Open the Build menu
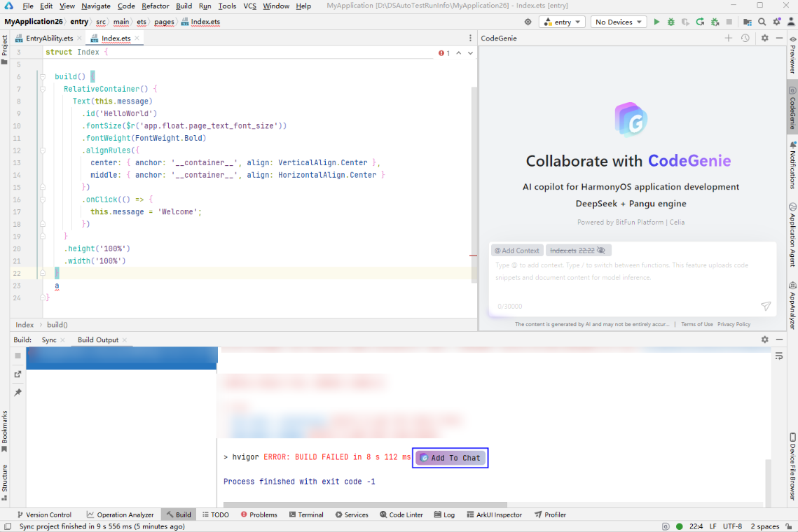798x532 pixels. [184, 6]
